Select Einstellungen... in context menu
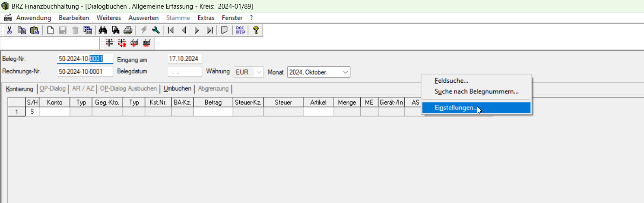The height and width of the screenshot is (203, 644). click(476, 108)
